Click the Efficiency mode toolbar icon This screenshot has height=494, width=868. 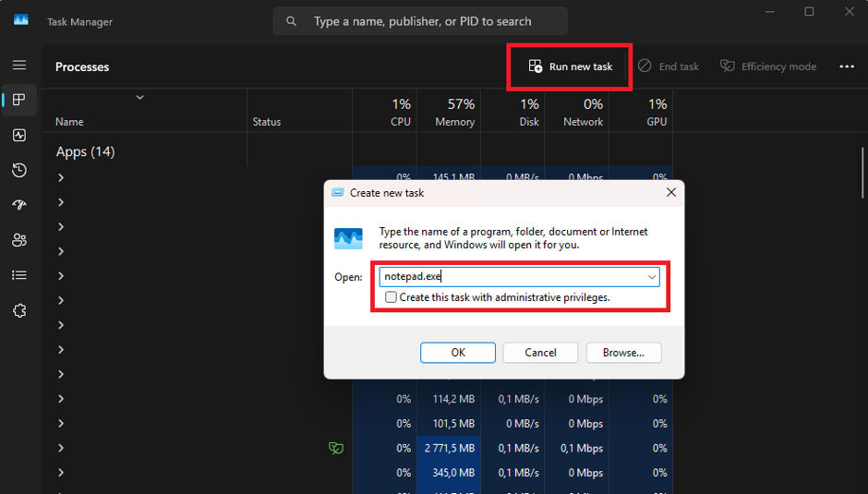pyautogui.click(x=728, y=66)
